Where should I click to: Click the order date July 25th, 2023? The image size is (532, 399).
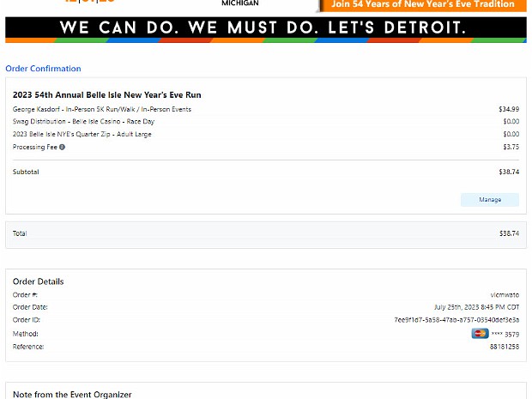(x=476, y=307)
